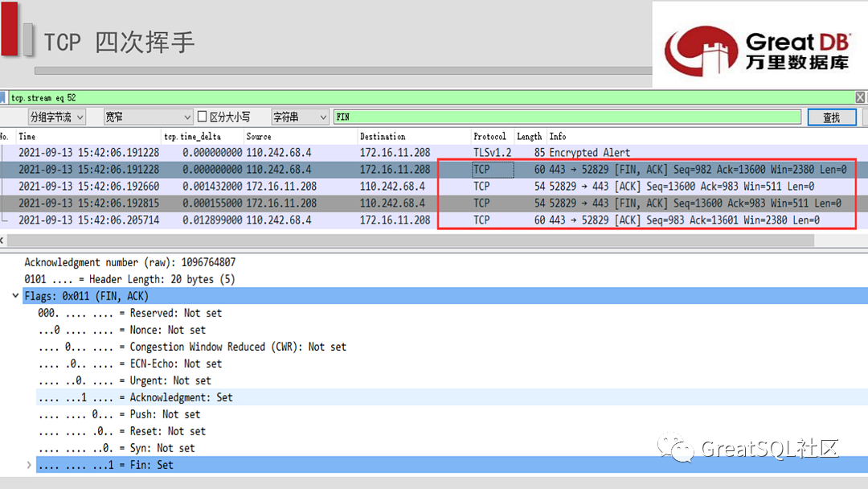Click the packet list horizontal scrollbar thumb
Image resolution: width=868 pixels, height=489 pixels.
pos(410,240)
